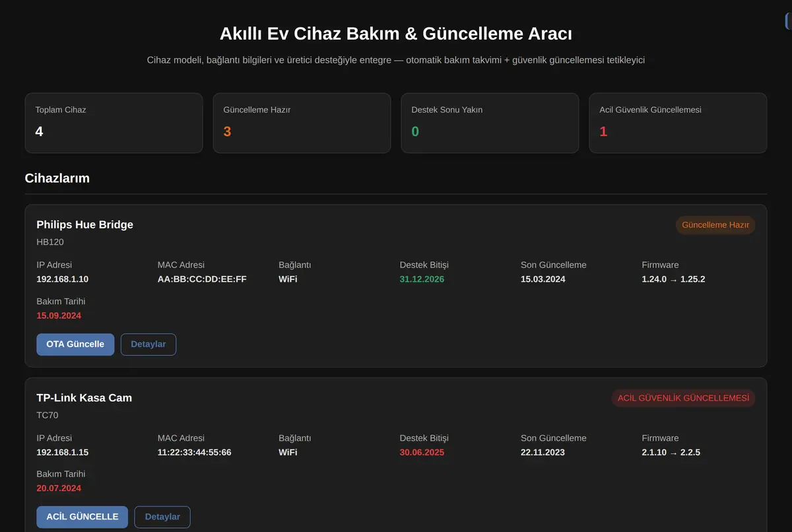The height and width of the screenshot is (532, 792).
Task: Click maintenance date 15.09.2024
Action: point(59,316)
